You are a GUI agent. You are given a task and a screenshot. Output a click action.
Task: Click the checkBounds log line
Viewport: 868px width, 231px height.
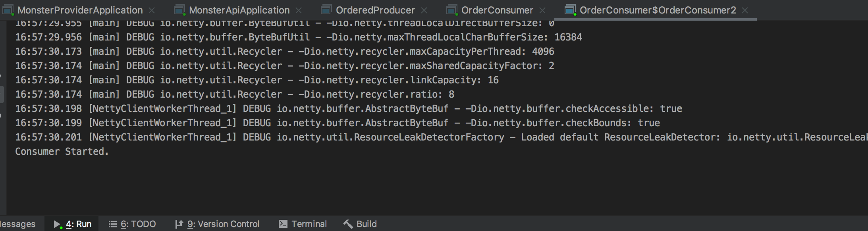(x=338, y=123)
